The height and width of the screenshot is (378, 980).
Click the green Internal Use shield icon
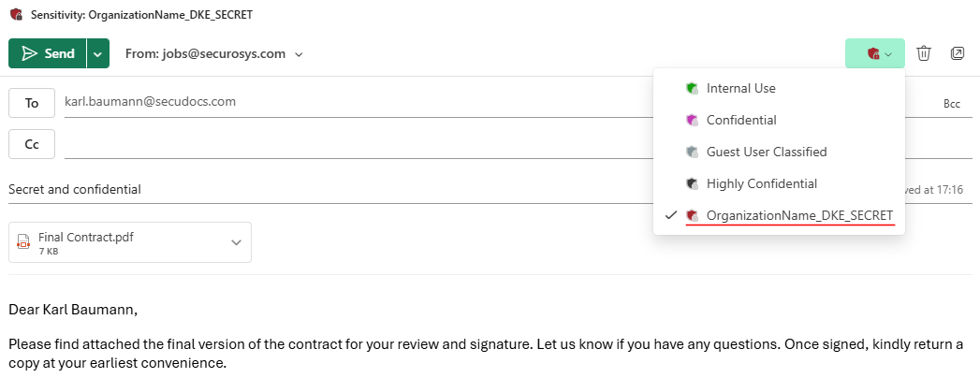(692, 88)
